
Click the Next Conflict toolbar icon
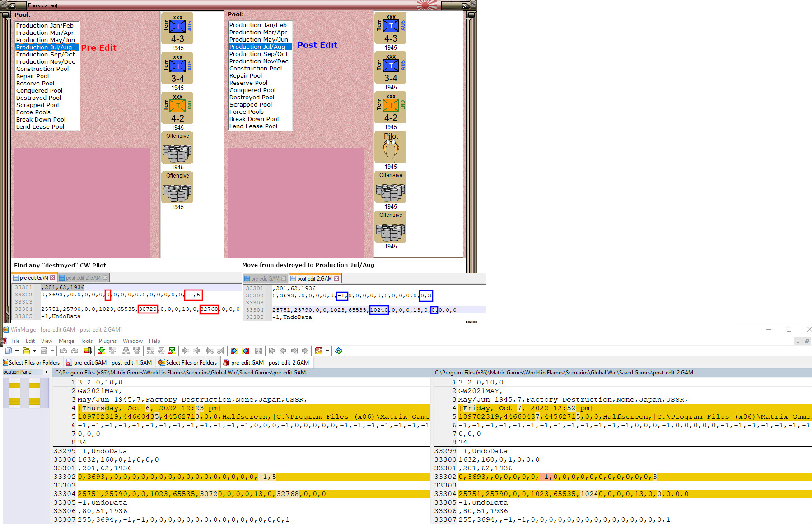(x=126, y=351)
